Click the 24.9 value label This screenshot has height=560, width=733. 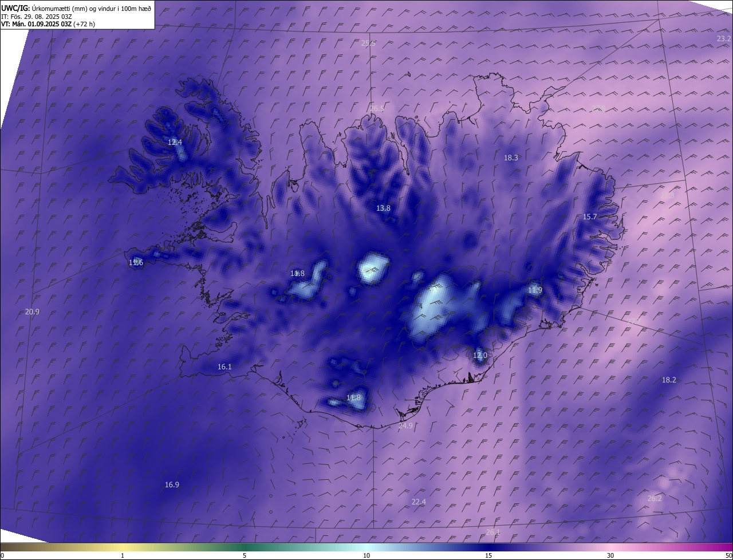pos(405,425)
